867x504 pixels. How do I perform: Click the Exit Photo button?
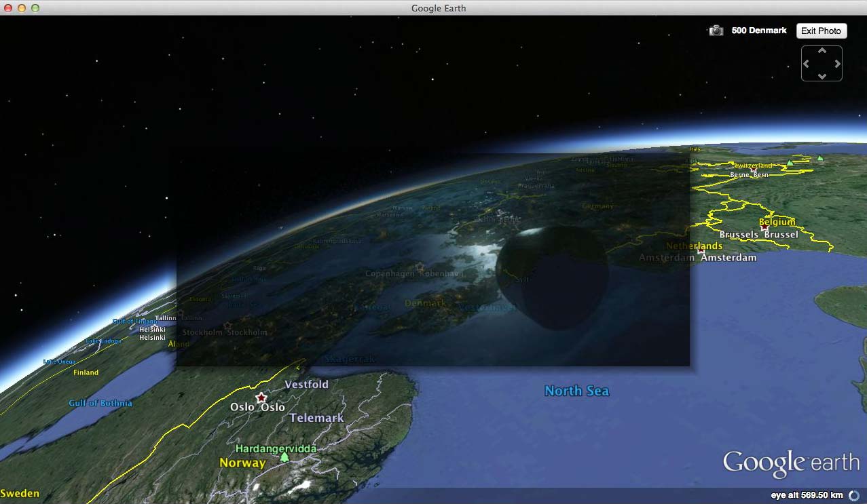point(821,31)
